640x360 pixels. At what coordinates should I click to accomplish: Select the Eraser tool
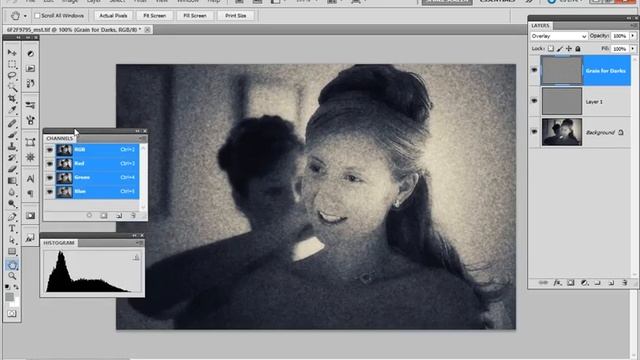pyautogui.click(x=12, y=169)
